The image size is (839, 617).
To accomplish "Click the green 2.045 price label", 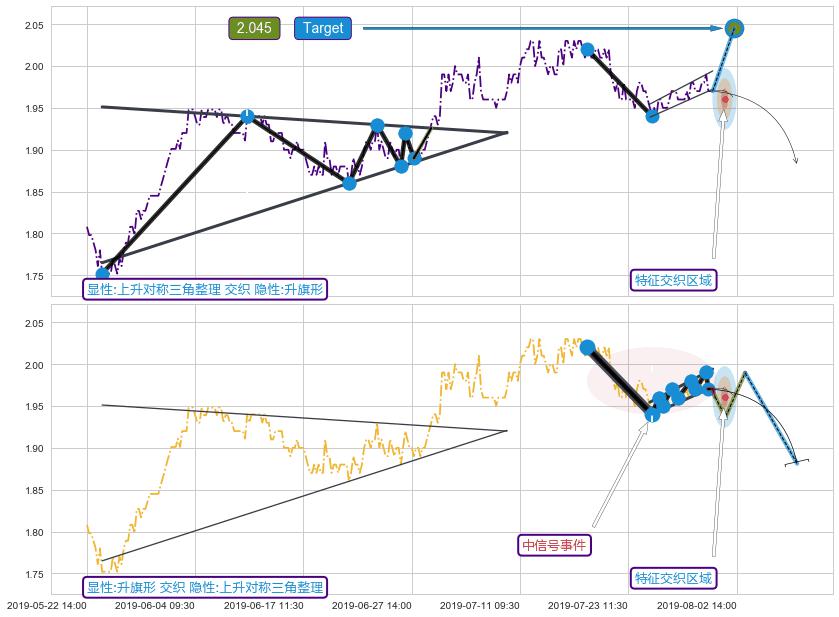I will 254,29.
